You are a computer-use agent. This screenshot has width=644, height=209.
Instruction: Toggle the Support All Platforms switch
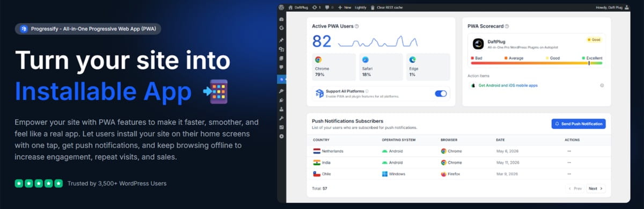pyautogui.click(x=441, y=94)
